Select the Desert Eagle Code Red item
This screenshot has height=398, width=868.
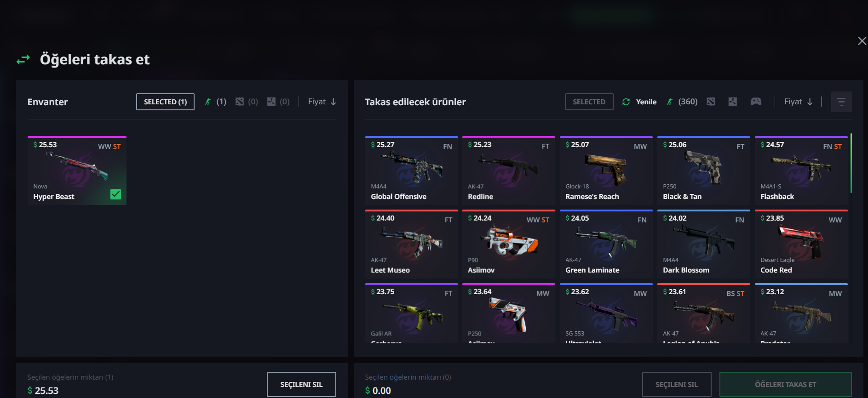pos(801,244)
